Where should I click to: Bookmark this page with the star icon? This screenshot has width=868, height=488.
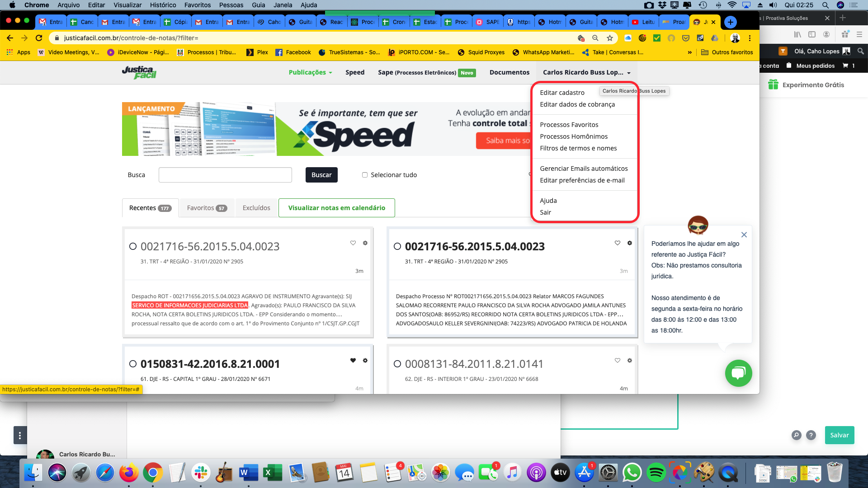pos(610,38)
